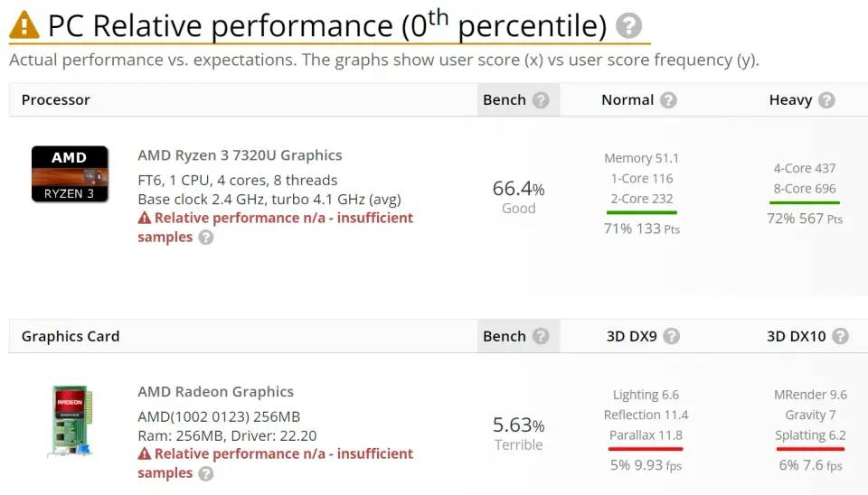Click the help icon beside Normal column
Image resolution: width=868 pixels, height=495 pixels.
(x=668, y=100)
